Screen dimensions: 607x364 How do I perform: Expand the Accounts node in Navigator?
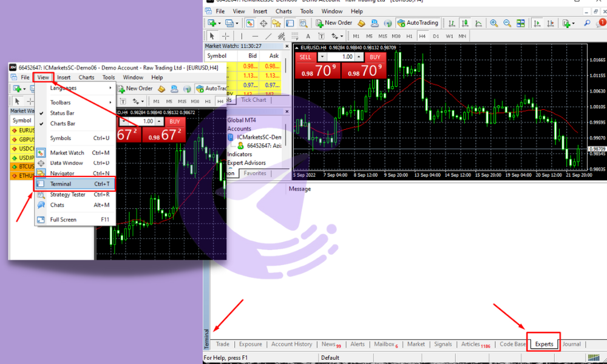pyautogui.click(x=239, y=128)
